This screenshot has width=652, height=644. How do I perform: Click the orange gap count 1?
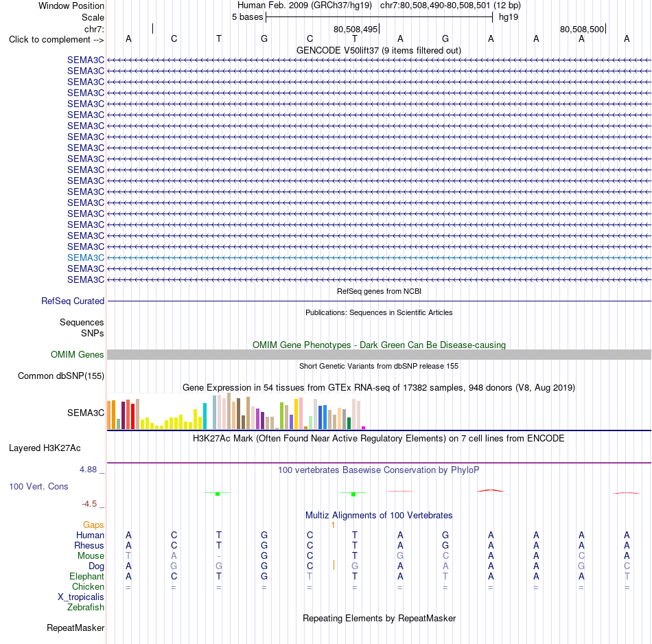(333, 525)
